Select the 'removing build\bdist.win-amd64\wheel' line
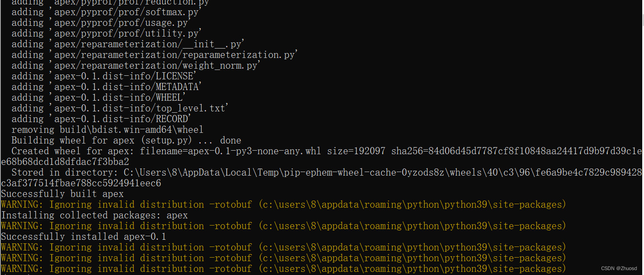Viewport: 644px width, 275px height. pyautogui.click(x=107, y=130)
